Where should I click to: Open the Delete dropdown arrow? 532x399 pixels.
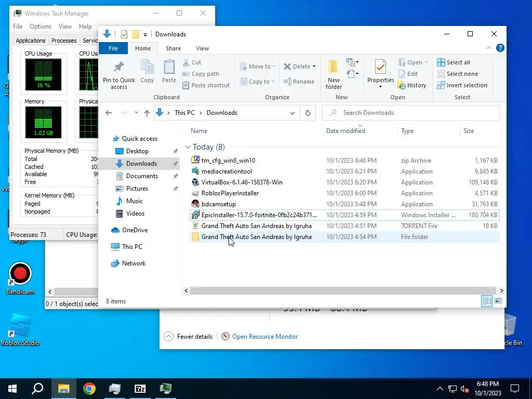[314, 66]
